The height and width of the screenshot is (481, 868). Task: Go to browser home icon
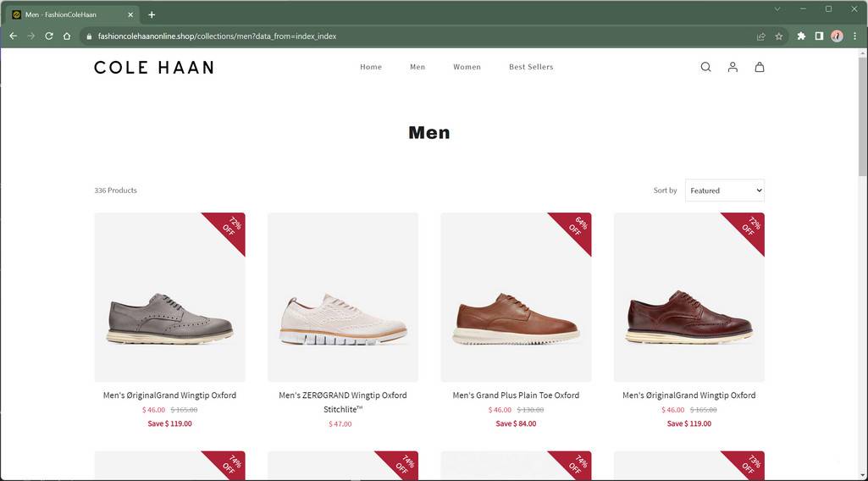pyautogui.click(x=67, y=36)
